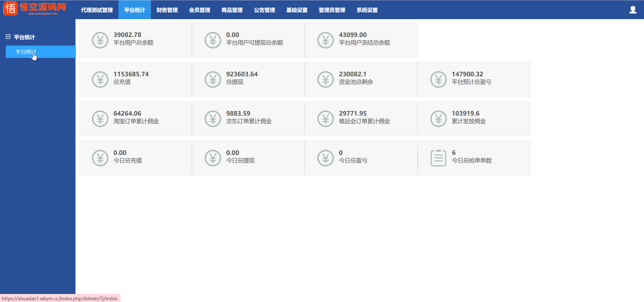The height and width of the screenshot is (302, 644).
Task: Open the 会员管理 menu
Action: (199, 10)
